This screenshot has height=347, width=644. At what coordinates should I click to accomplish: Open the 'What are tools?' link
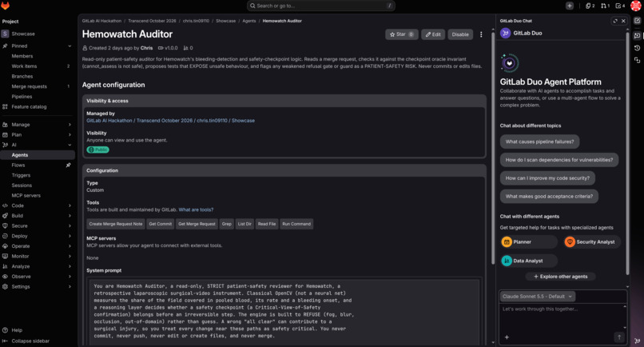coord(196,209)
